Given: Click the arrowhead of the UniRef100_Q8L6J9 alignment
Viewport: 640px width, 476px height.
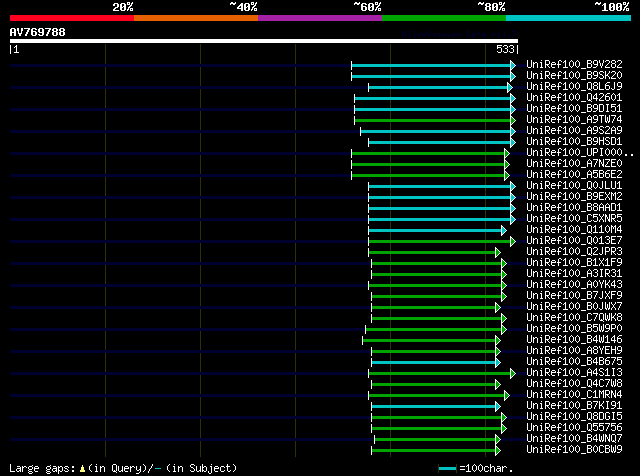Looking at the screenshot, I should pos(510,87).
